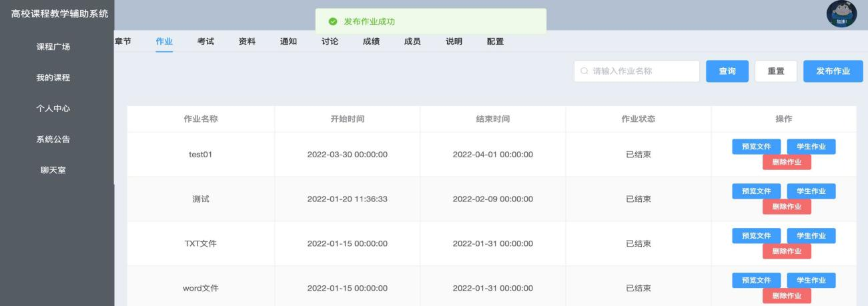
Task: Go to 课程广场 in the sidebar
Action: click(x=53, y=47)
